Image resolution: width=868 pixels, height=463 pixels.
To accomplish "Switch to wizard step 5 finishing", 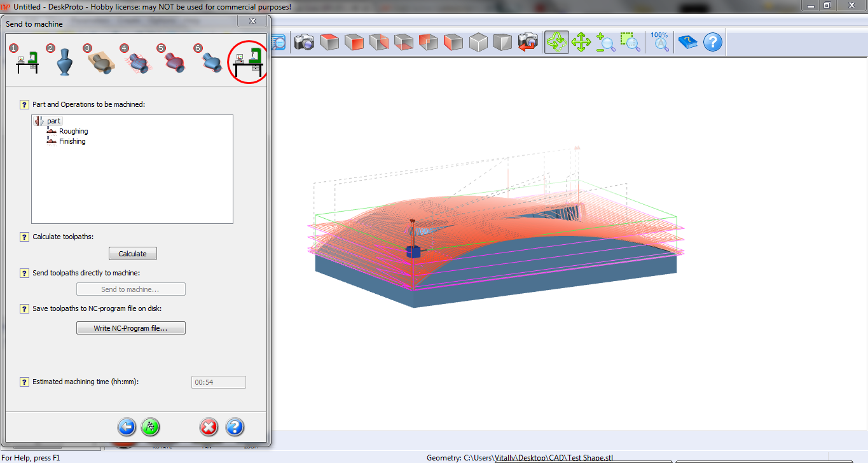I will pos(174,62).
